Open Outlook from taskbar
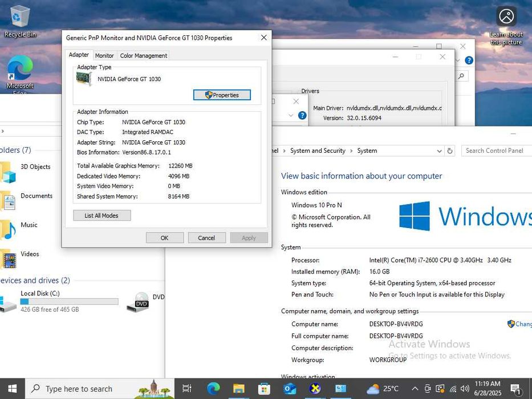The width and height of the screenshot is (532, 399). point(290,389)
